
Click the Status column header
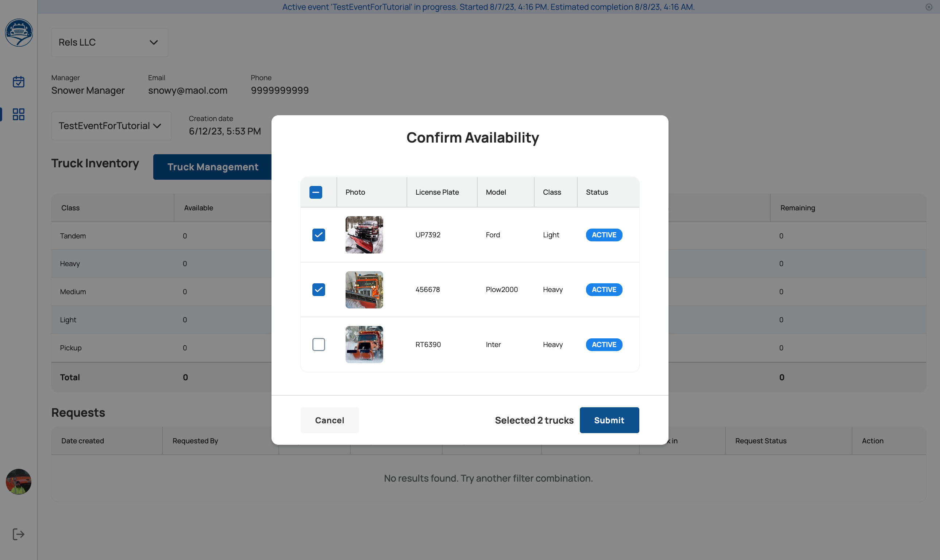click(597, 192)
